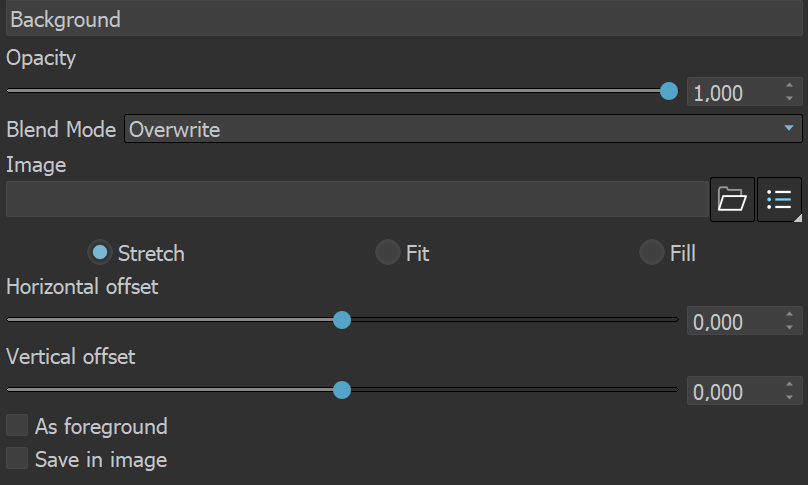The image size is (808, 485).
Task: Decrease Horizontal offset with down arrow
Action: pos(789,327)
